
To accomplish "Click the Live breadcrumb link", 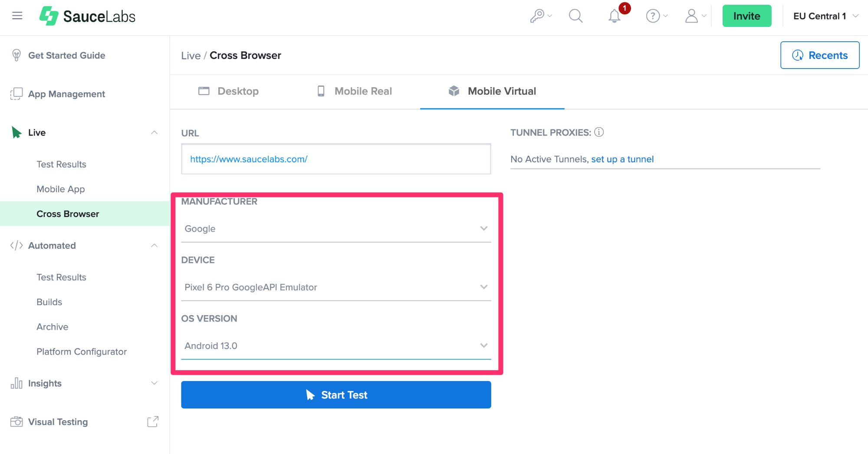I will [191, 56].
